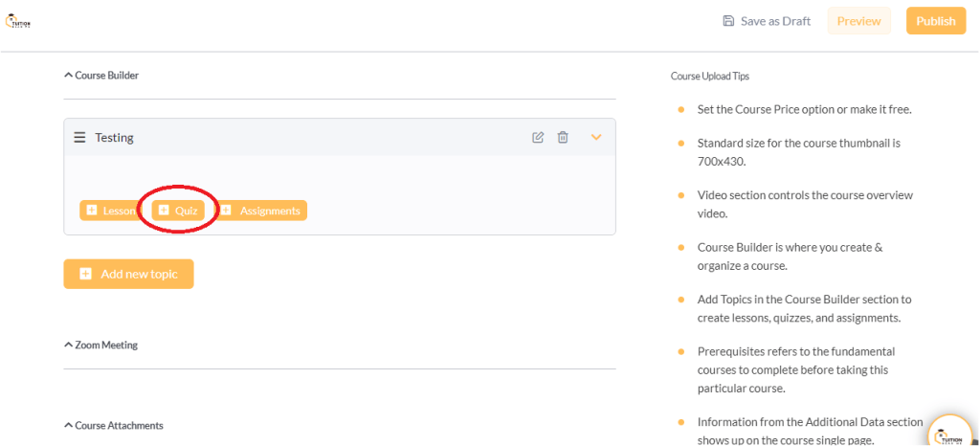The height and width of the screenshot is (446, 980).
Task: Click the Save as Draft text
Action: tap(775, 21)
